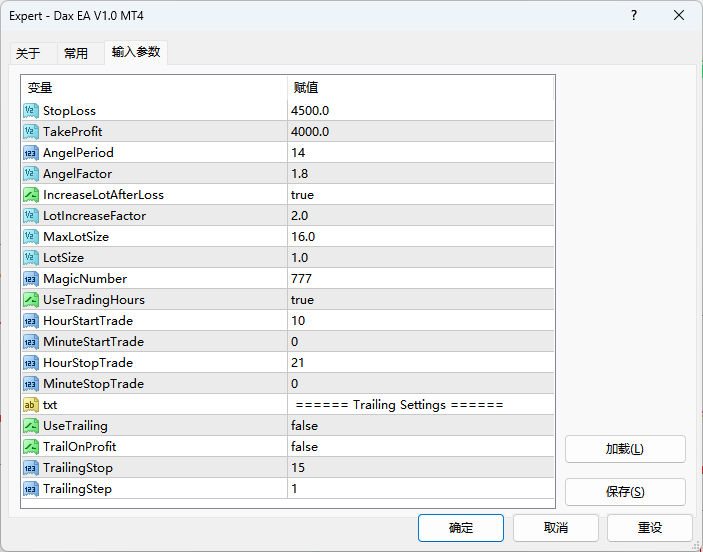Confirm with the 确定 button
The image size is (703, 552).
(x=461, y=528)
